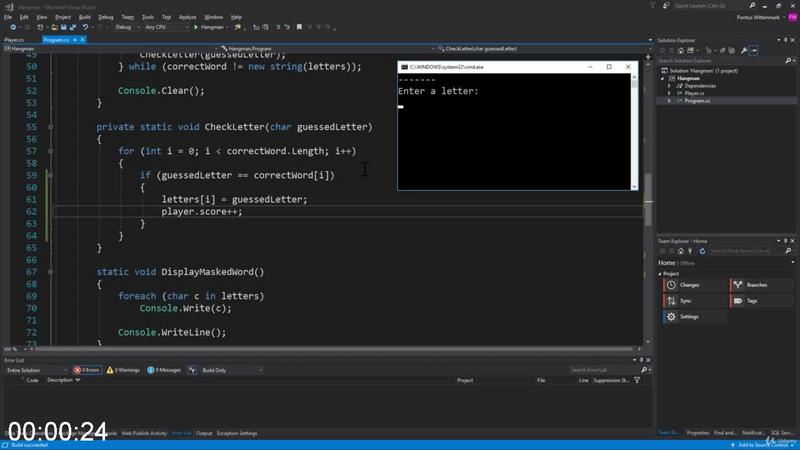Viewport: 800px width, 450px height.
Task: Open the File menu
Action: 8,17
